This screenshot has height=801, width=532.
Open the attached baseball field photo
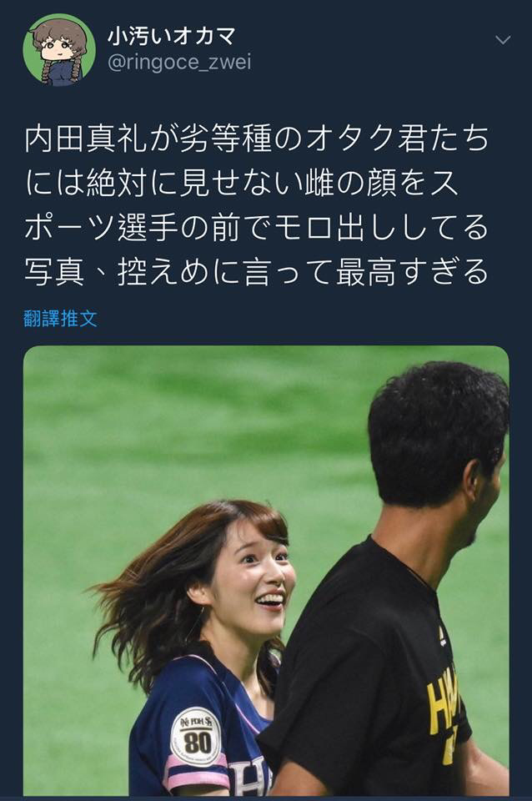coord(266,571)
